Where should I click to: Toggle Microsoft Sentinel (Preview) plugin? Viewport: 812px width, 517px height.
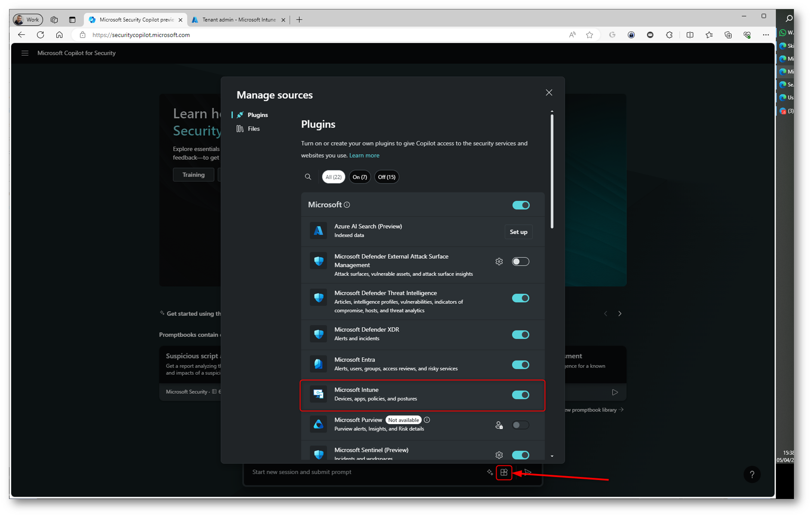click(x=520, y=455)
